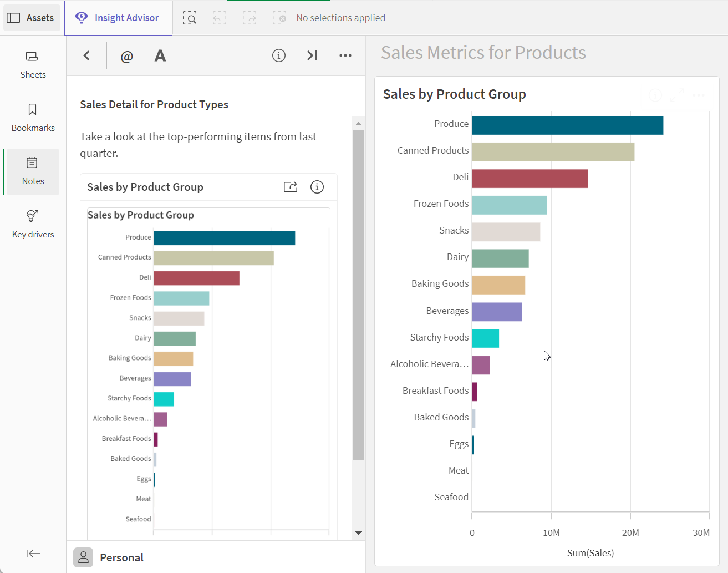The width and height of the screenshot is (728, 573).
Task: Click the sheet title Sales Metrics for Products
Action: tap(483, 53)
